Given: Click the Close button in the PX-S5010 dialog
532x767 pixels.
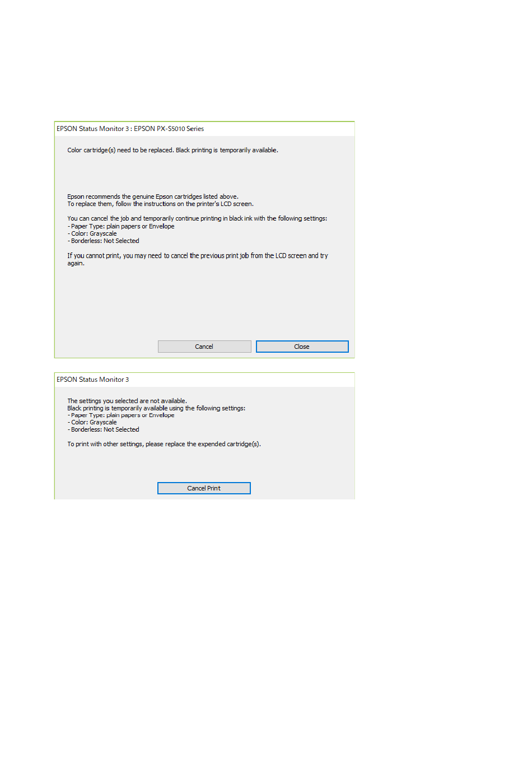Looking at the screenshot, I should tap(302, 347).
